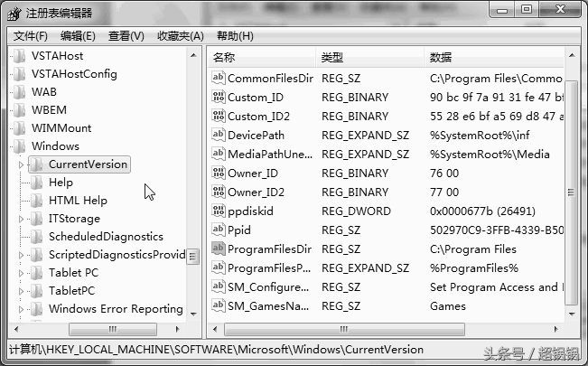Click the binary icon beside Owner_ID2
588x366 pixels.
219,192
